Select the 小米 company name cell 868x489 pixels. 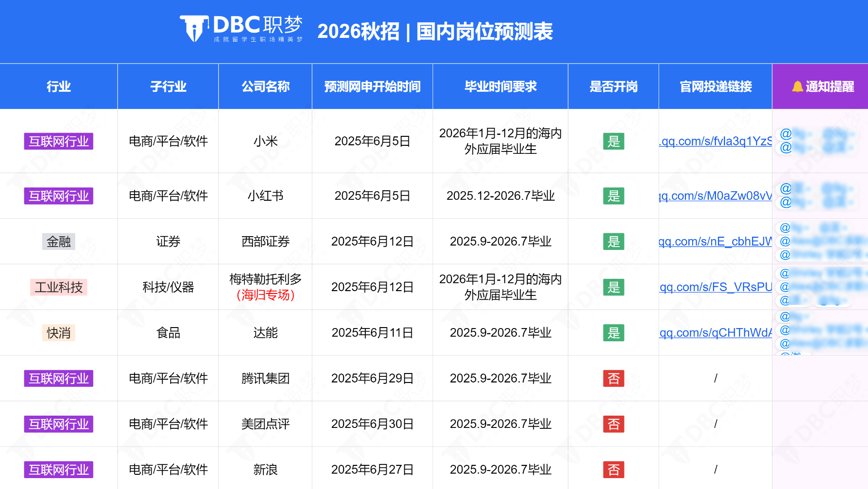tap(265, 141)
